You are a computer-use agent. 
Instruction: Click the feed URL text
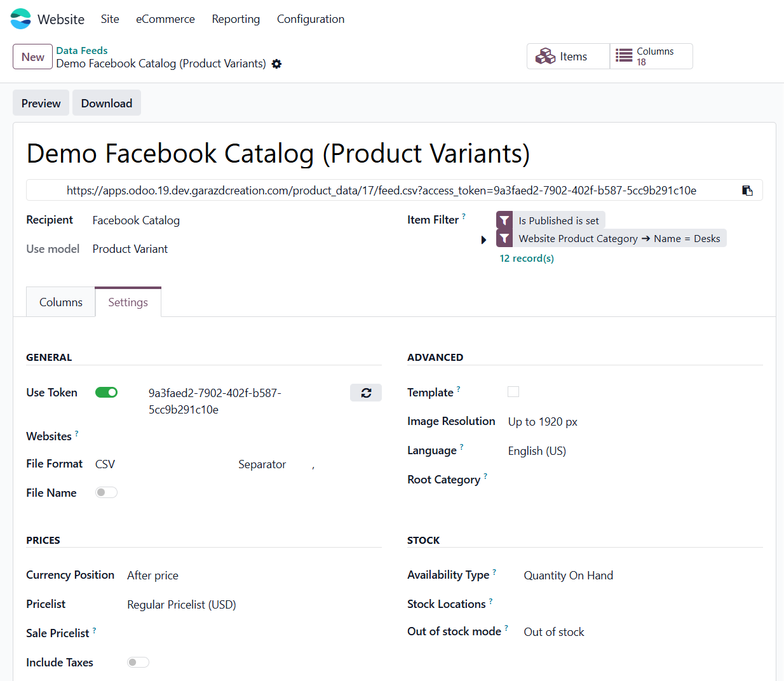[x=381, y=191]
